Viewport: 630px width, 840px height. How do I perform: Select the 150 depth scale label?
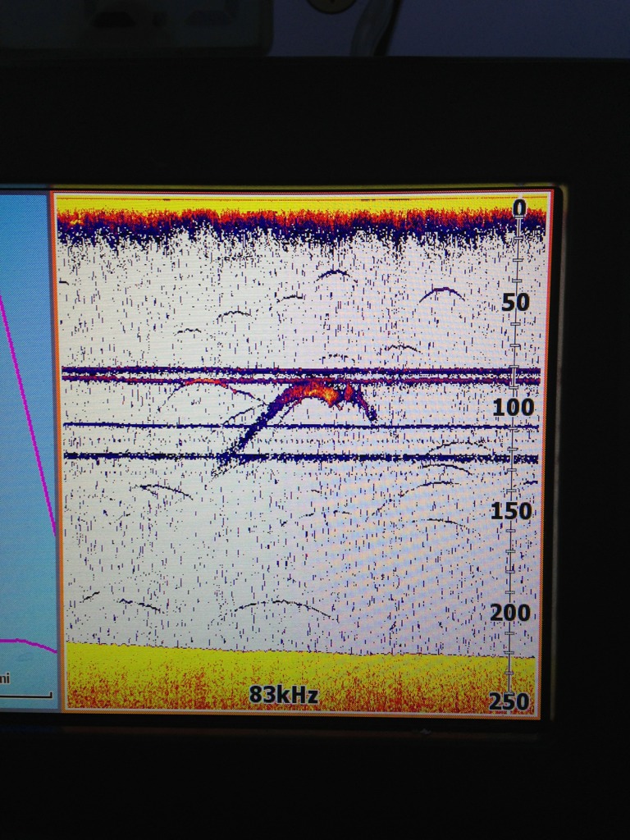[511, 511]
